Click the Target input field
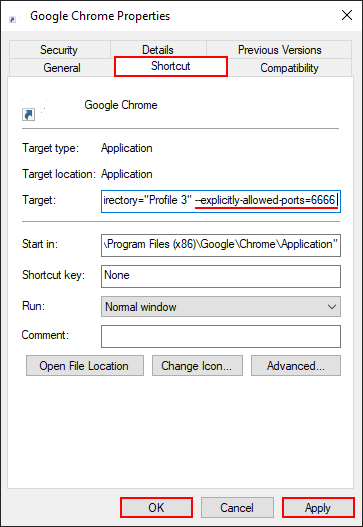Screen dimensions: 363x527 [221, 201]
